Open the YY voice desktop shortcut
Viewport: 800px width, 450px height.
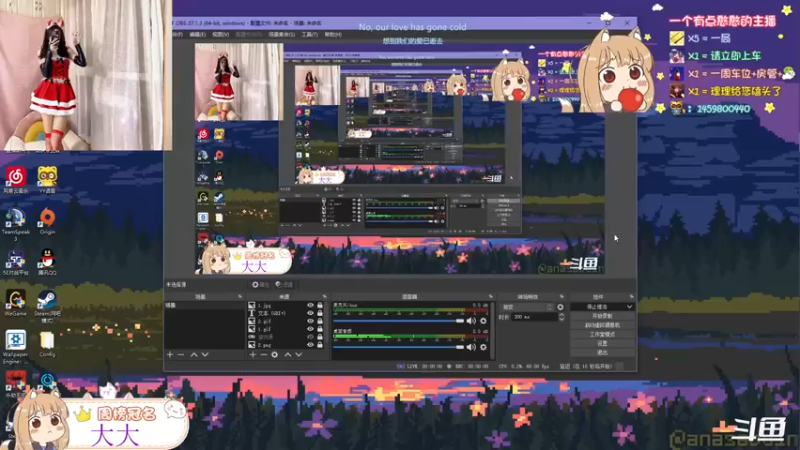[x=47, y=180]
